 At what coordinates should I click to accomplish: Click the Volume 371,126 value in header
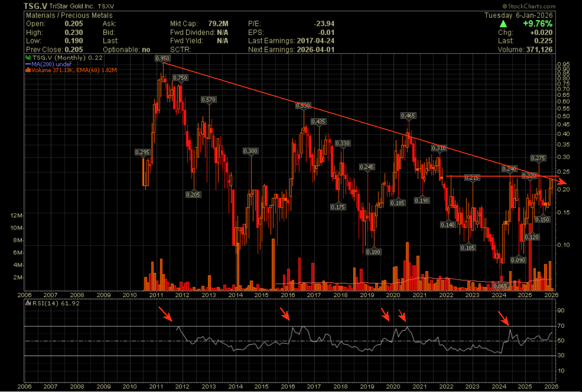[x=539, y=50]
